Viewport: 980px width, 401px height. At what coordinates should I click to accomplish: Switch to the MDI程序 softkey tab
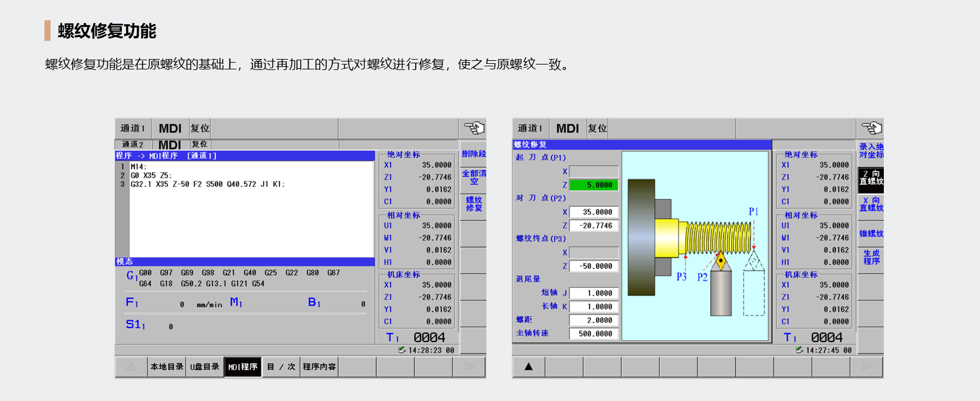point(243,367)
